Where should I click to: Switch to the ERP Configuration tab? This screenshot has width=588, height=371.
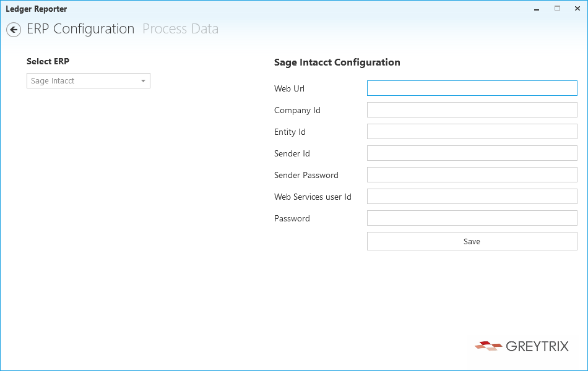pos(80,29)
